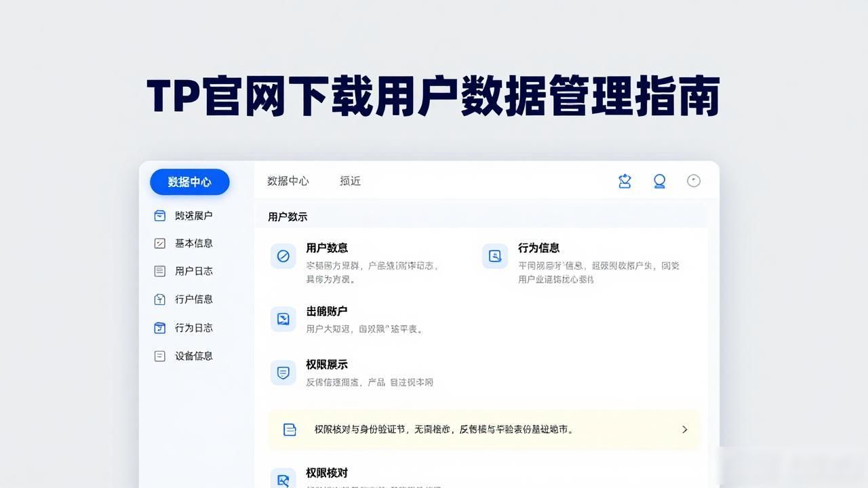Click the badge-person icon in top-right header
This screenshot has height=488, width=868.
[625, 181]
